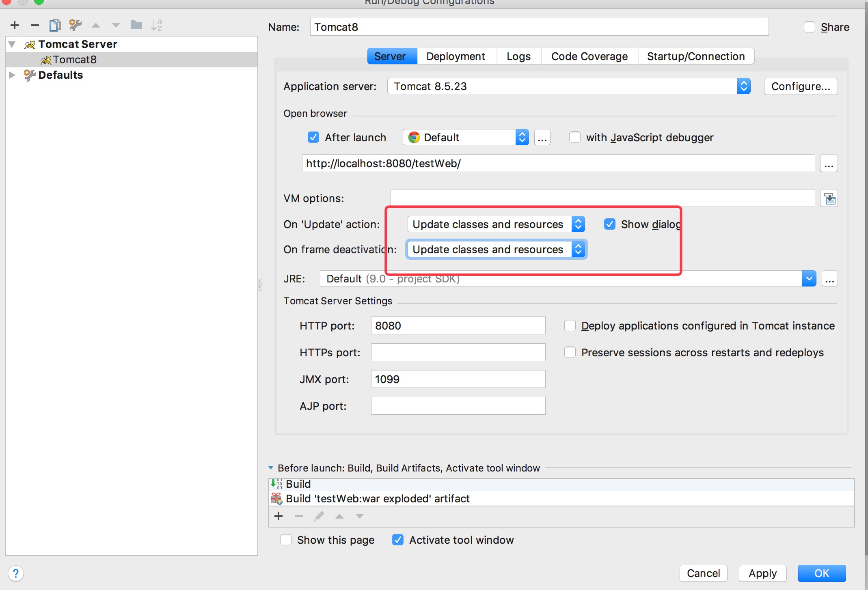Toggle the Share checkbox
868x590 pixels.
pyautogui.click(x=809, y=27)
